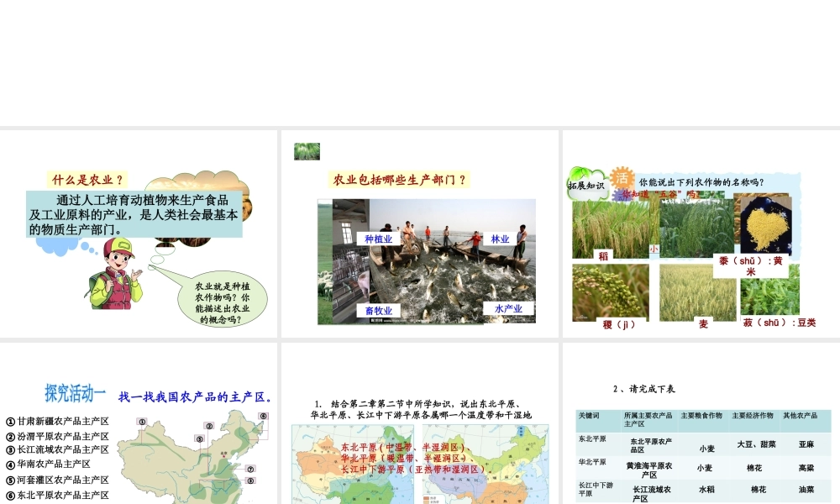Select the 菽（shū）：豆类 label
Image resolution: width=840 pixels, height=504 pixels.
point(780,323)
